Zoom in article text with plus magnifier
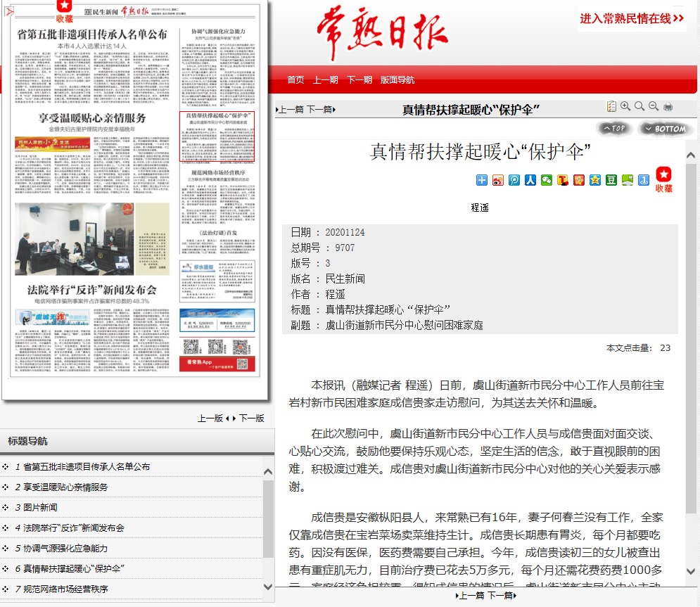 tap(625, 106)
